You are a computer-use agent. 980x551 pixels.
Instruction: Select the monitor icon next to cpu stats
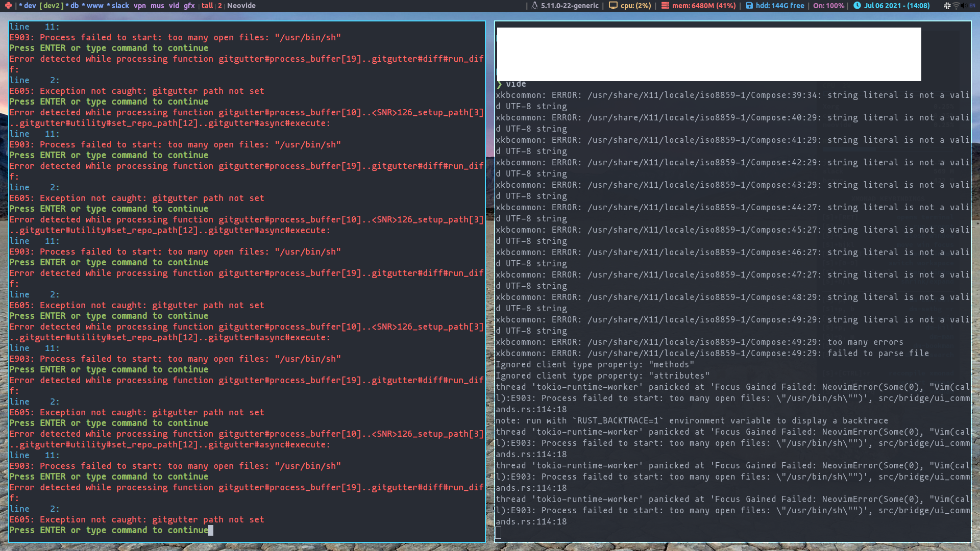pos(613,6)
